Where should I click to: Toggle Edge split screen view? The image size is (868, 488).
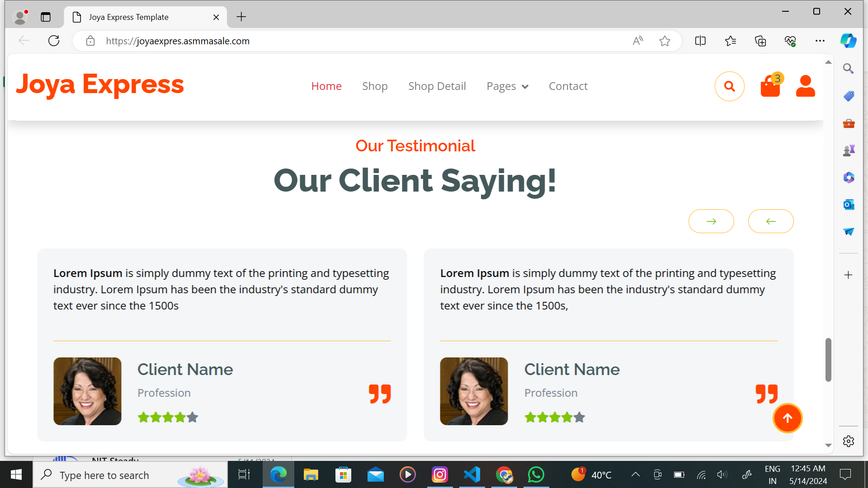point(700,41)
